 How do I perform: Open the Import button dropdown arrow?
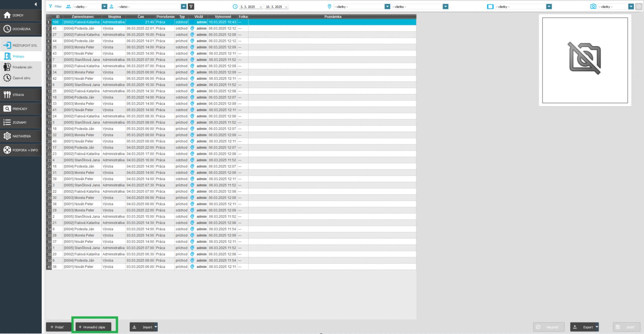(155, 327)
